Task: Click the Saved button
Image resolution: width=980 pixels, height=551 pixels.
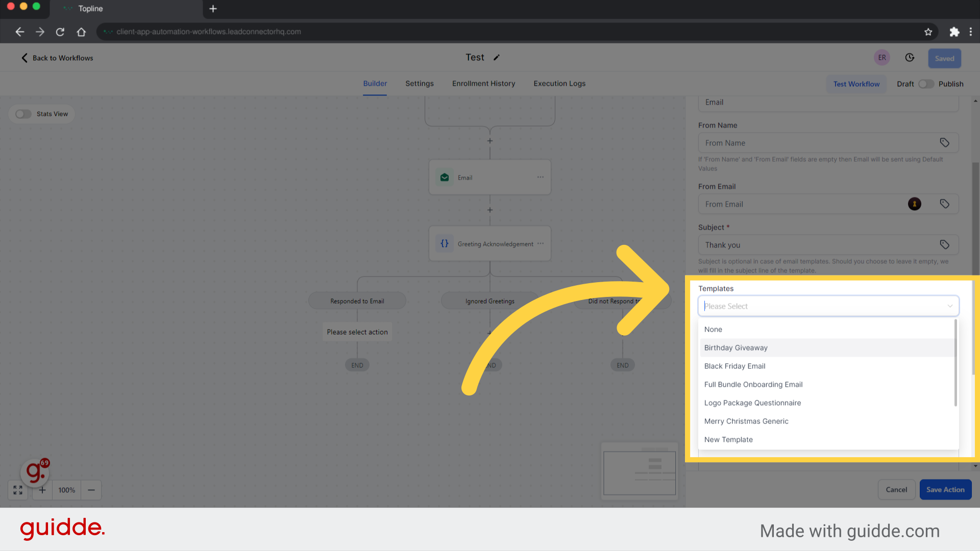Action: (x=944, y=58)
